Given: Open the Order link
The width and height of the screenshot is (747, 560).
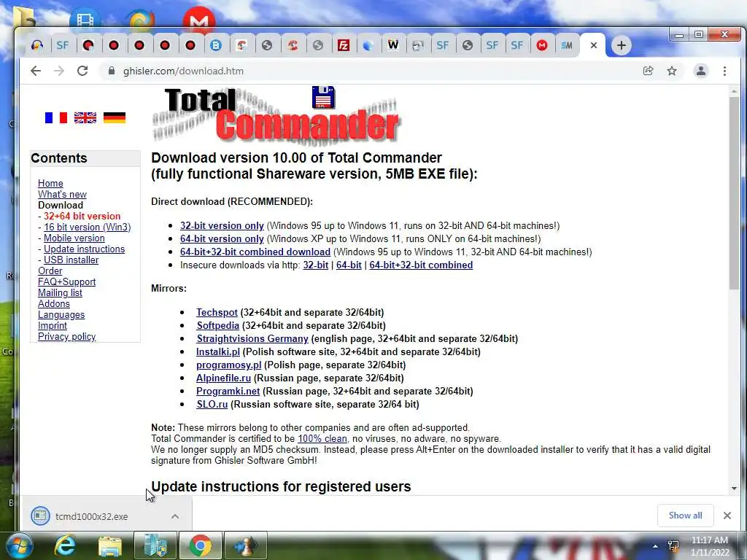Looking at the screenshot, I should tap(50, 271).
